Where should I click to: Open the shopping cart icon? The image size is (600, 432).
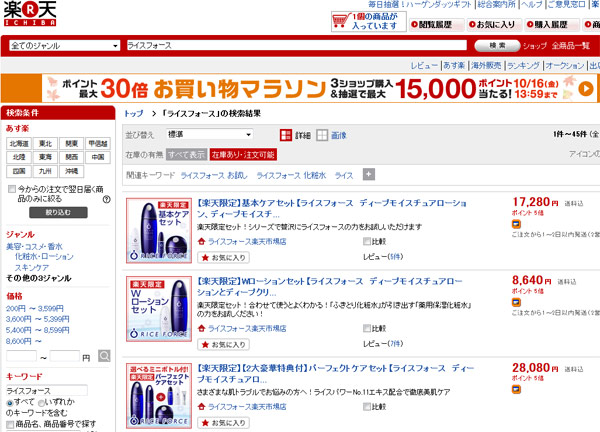pos(340,21)
